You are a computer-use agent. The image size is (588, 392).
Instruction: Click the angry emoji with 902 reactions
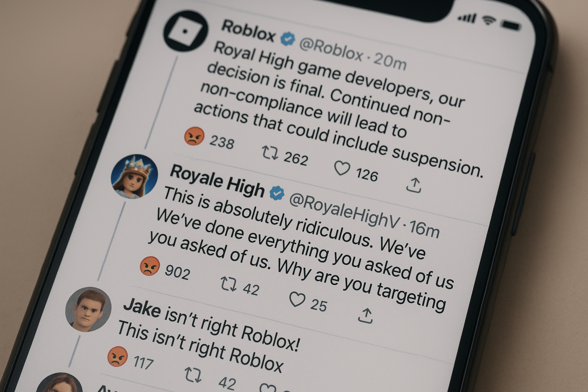coord(150,266)
